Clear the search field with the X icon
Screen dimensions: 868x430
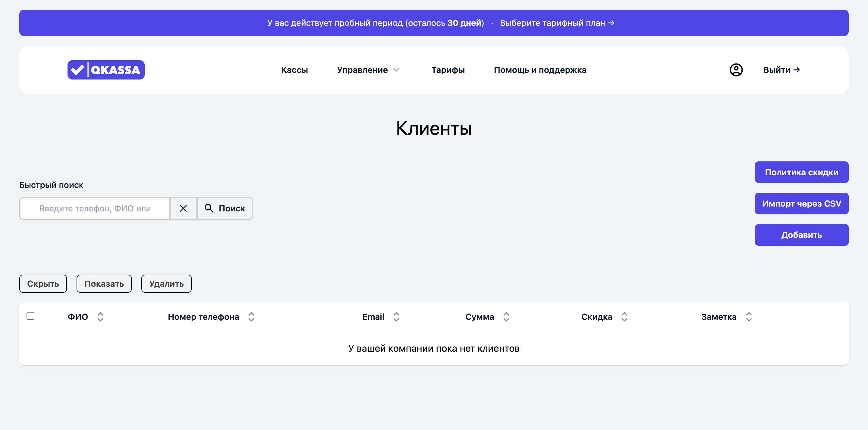[x=183, y=208]
